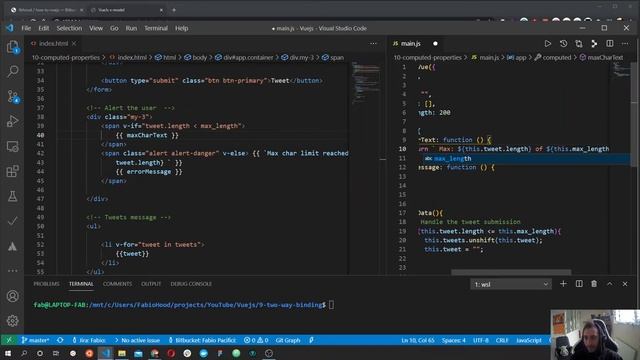Open the Testing flask view
This screenshot has height=360, width=640.
click(13, 196)
